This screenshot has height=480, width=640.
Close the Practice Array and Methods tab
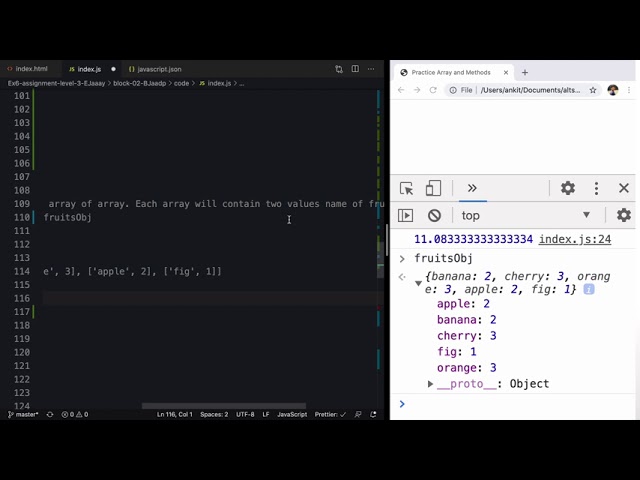[506, 72]
